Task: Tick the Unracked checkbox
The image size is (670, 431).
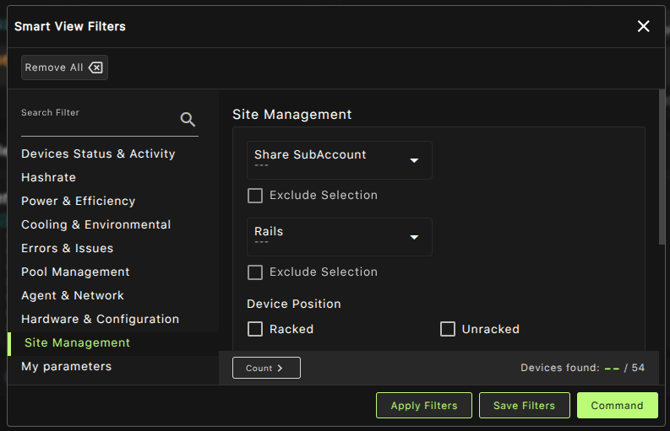Action: [x=448, y=329]
